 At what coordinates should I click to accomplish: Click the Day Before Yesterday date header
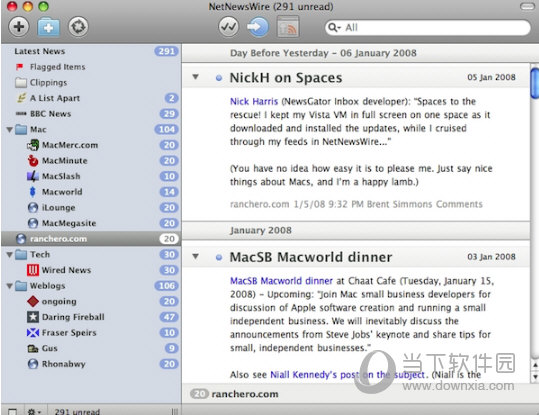click(323, 53)
